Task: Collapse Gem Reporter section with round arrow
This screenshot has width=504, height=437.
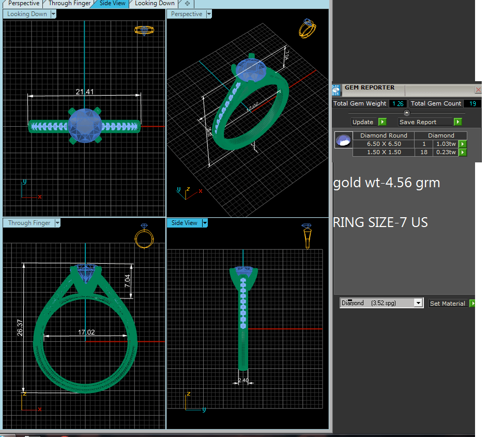Action: coord(406,113)
